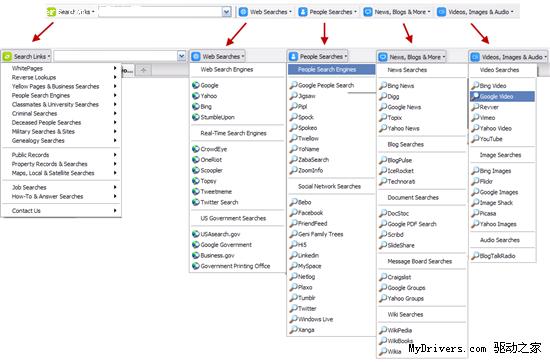Open the WikiPedia search link
Image resolution: width=550 pixels, height=362 pixels.
pyautogui.click(x=400, y=330)
